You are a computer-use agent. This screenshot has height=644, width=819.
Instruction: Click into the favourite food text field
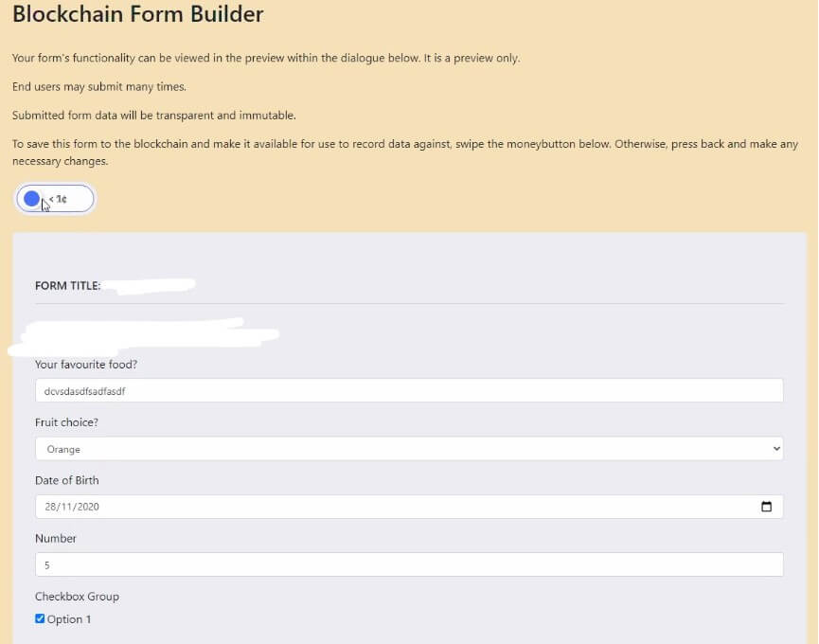tap(409, 391)
